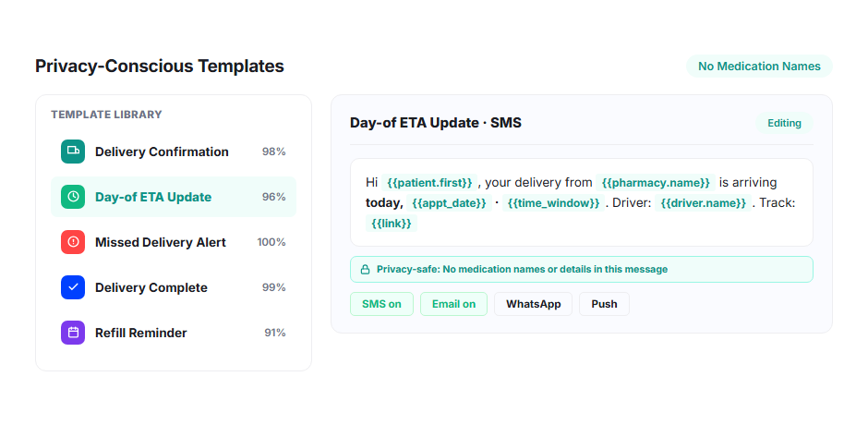Click the Editing status badge
868x425 pixels.
point(784,123)
